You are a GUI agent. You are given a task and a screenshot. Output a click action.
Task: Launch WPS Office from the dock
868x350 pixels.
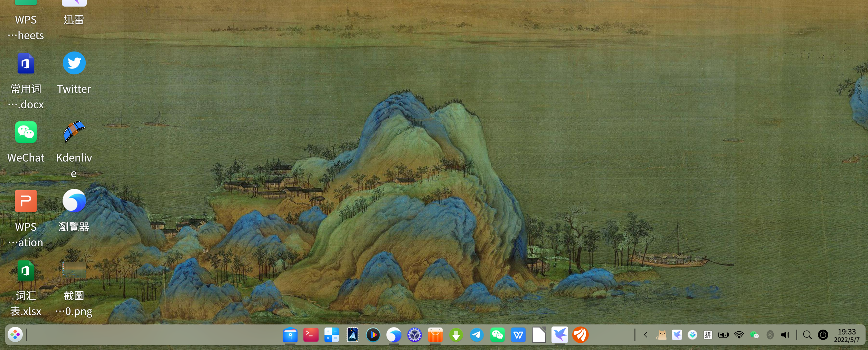click(518, 335)
